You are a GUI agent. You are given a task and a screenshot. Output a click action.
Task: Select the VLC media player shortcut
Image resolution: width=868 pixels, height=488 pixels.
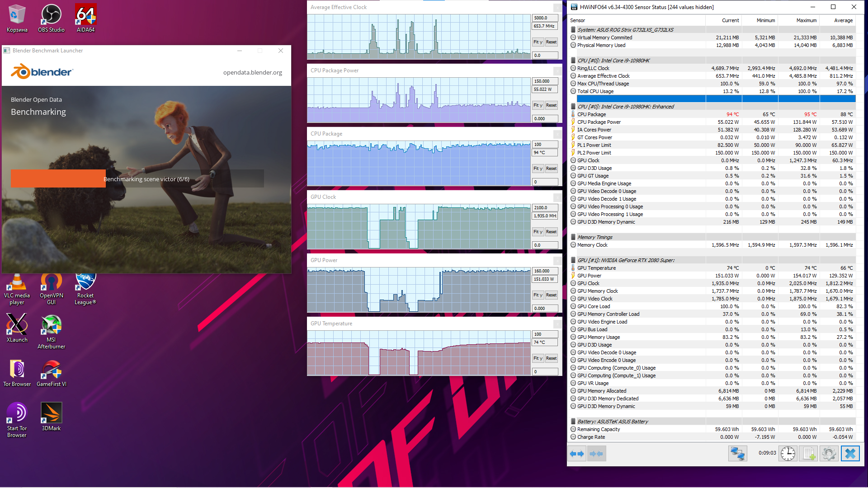click(17, 289)
